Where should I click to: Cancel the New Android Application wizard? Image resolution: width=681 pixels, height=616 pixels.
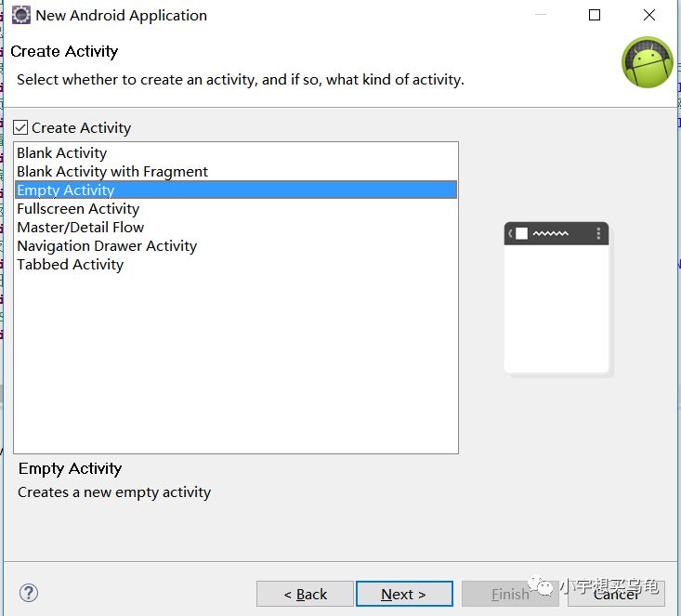coord(616,594)
